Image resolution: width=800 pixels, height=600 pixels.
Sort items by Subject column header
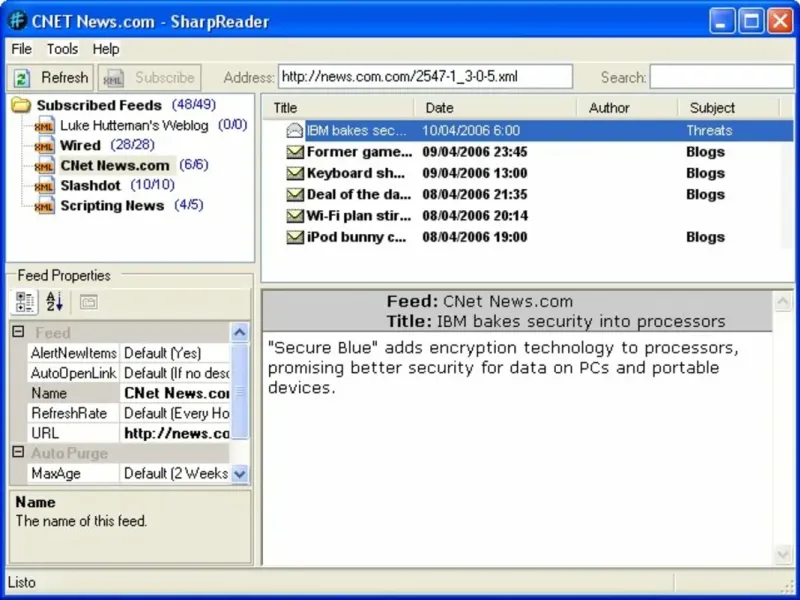pos(729,108)
